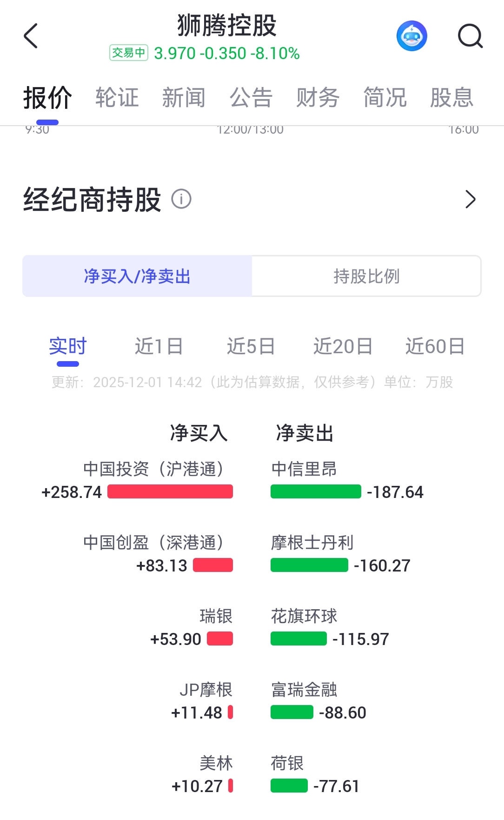Open the 新闻 tab
504x820 pixels.
pos(184,98)
